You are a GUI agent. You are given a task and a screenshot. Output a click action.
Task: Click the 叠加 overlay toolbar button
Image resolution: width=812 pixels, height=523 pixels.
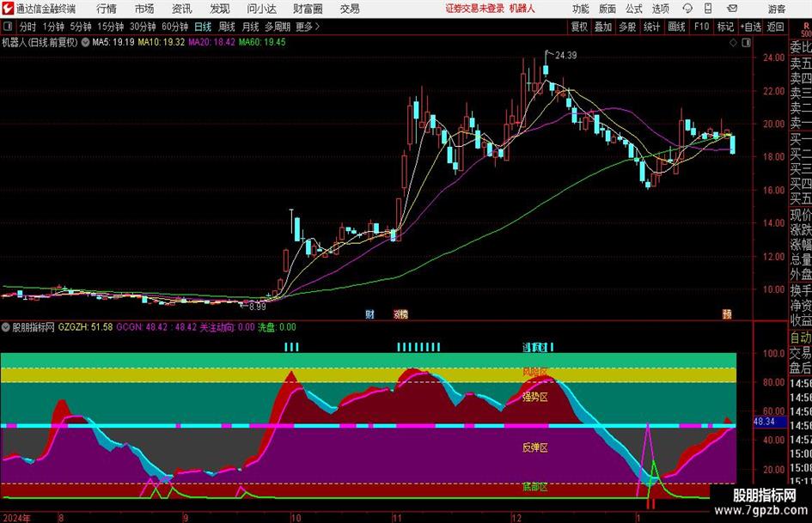pyautogui.click(x=603, y=27)
